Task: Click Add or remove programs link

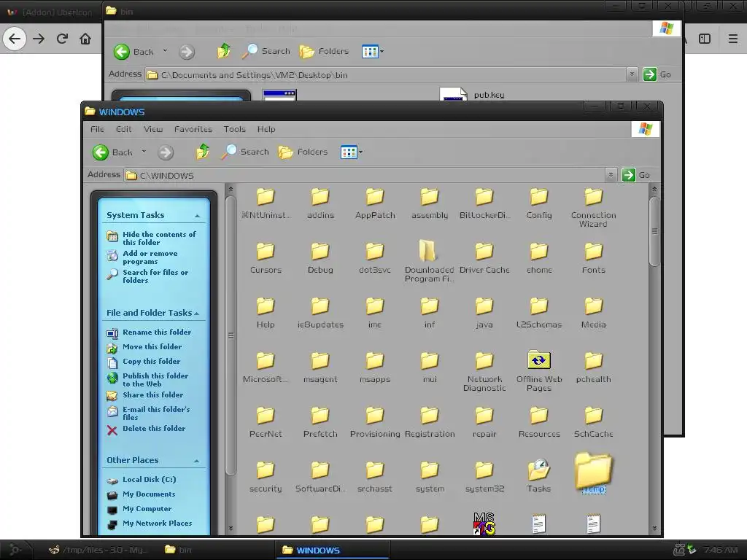Action: coord(142,257)
